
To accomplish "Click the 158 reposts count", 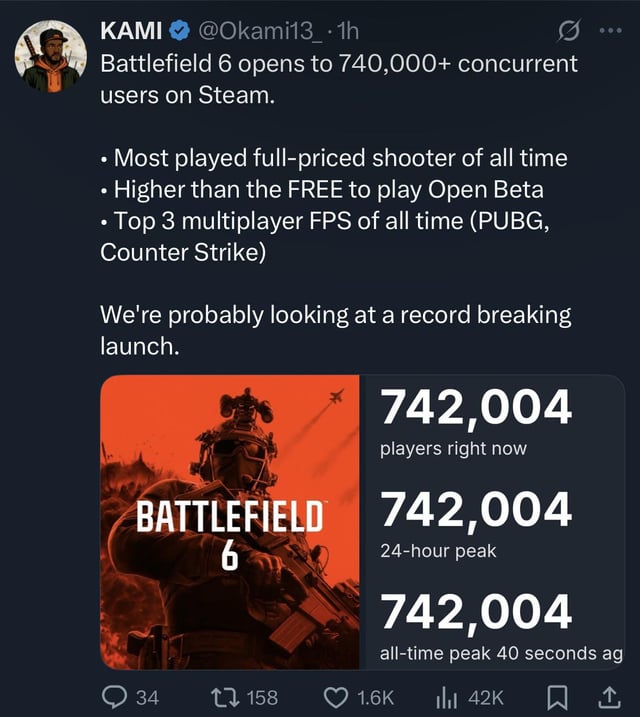I will click(262, 698).
